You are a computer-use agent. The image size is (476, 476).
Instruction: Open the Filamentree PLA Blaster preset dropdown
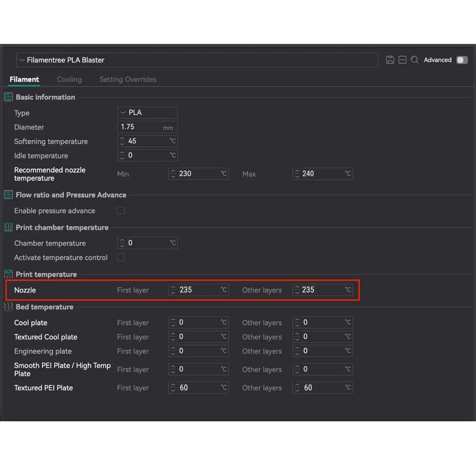pyautogui.click(x=197, y=60)
